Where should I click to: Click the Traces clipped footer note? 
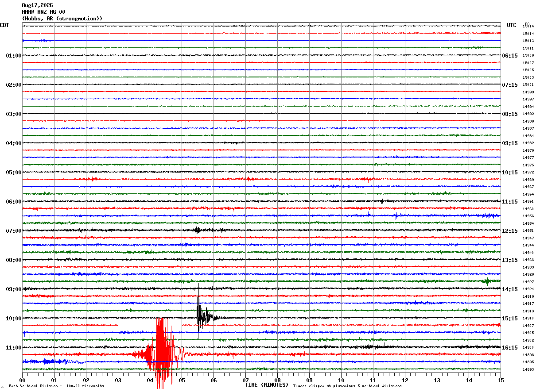pos(347,386)
